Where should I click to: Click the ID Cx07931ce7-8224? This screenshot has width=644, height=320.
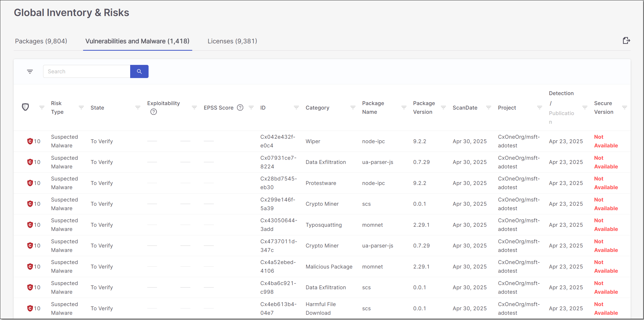pos(278,162)
